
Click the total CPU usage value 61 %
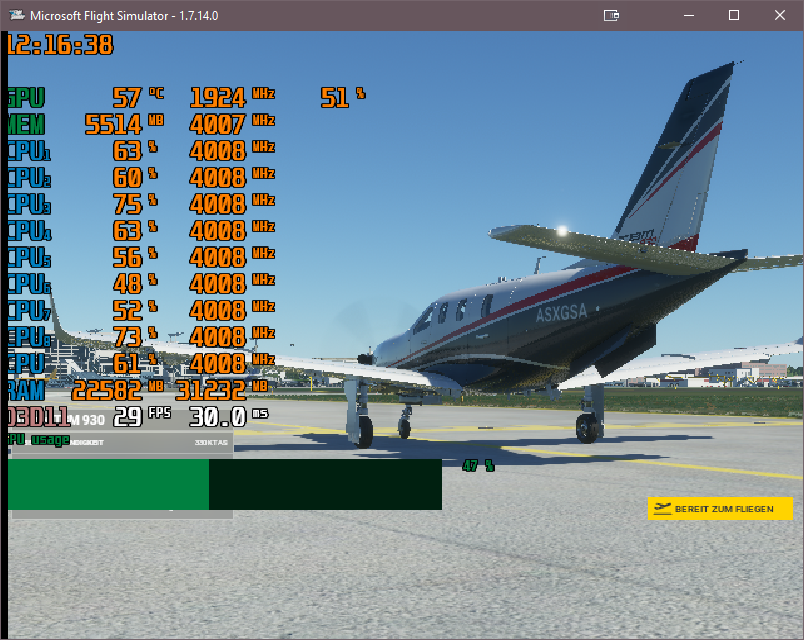tap(135, 364)
